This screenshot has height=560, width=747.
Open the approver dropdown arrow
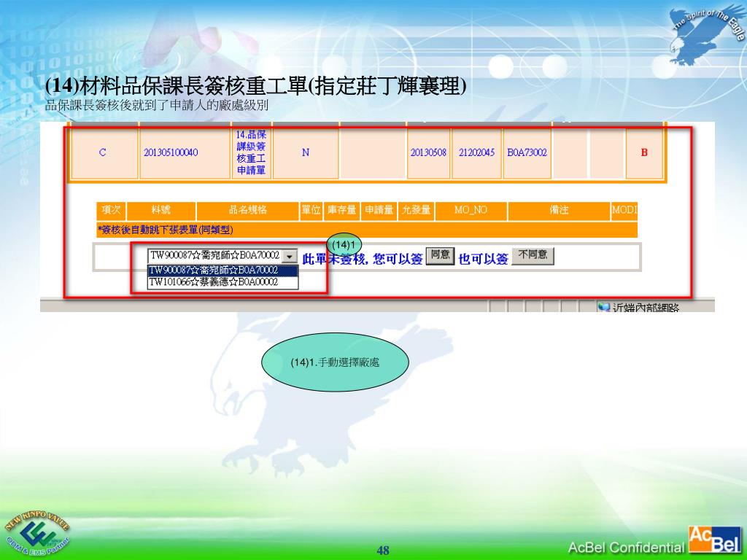click(290, 256)
